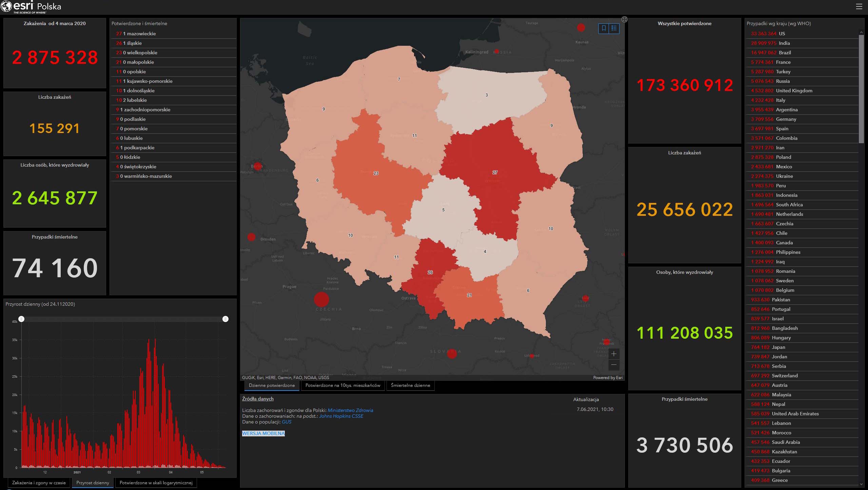Open the Ministerstwo Zdrowia link
Screen dimensions: 868x490
pos(350,410)
